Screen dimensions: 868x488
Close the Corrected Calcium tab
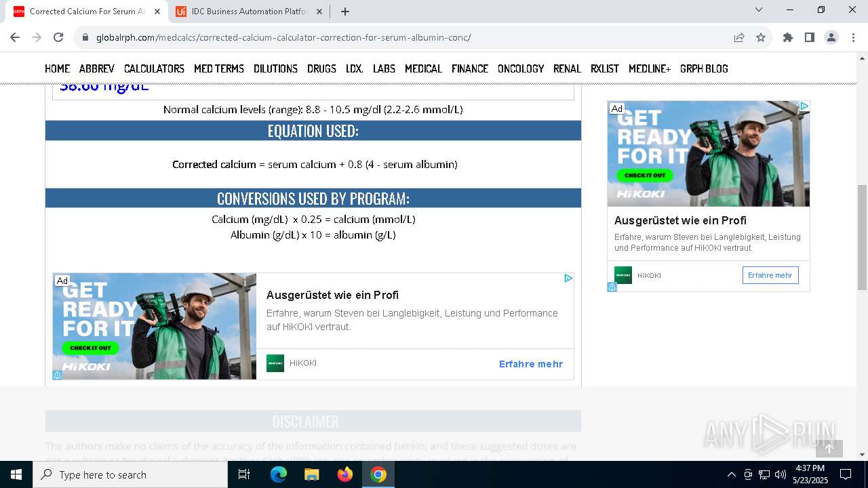[x=157, y=11]
